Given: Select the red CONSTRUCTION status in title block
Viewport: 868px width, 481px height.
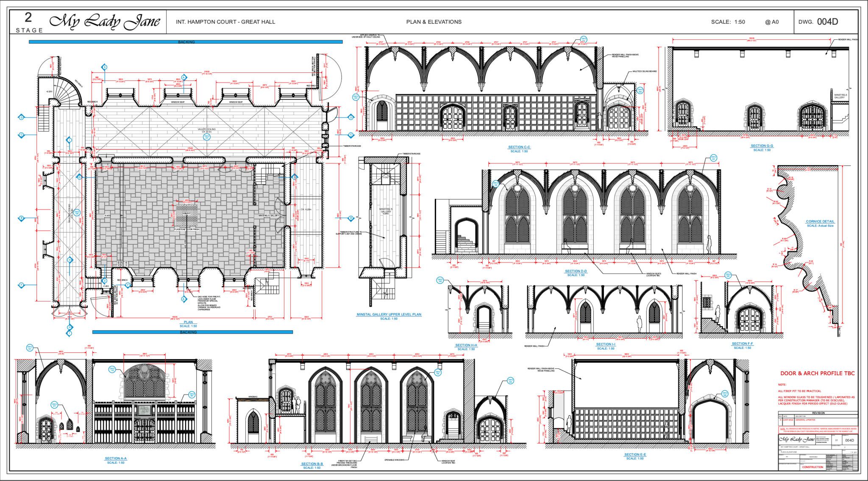Looking at the screenshot, I should pos(812,467).
